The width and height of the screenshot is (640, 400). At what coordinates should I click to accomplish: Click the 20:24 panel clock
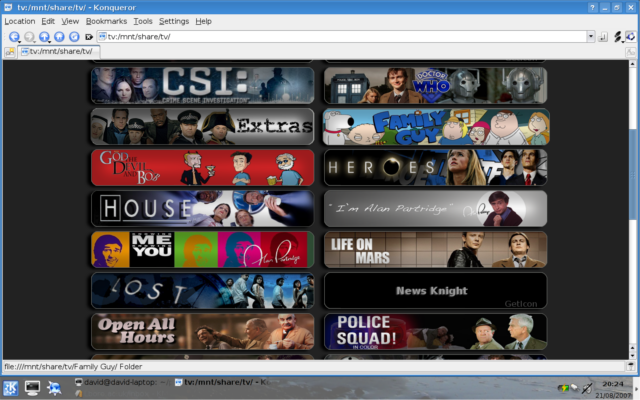pos(613,384)
